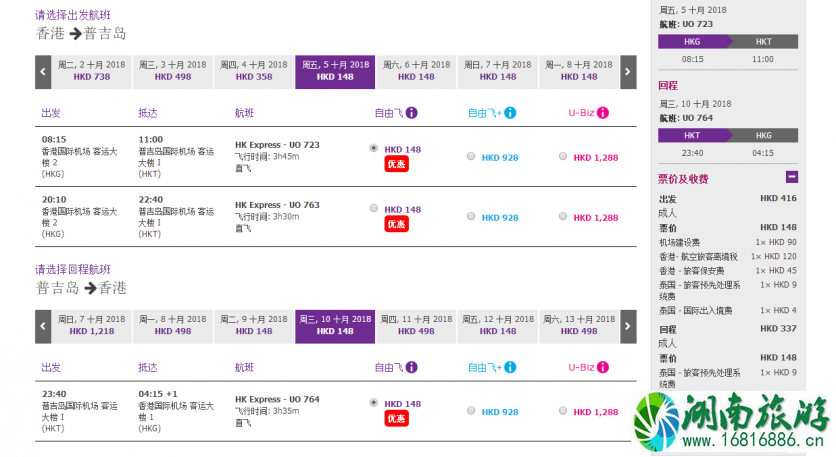Collapse the 票价及收费 fare section
Image resolution: width=836 pixels, height=457 pixels.
coord(792,177)
